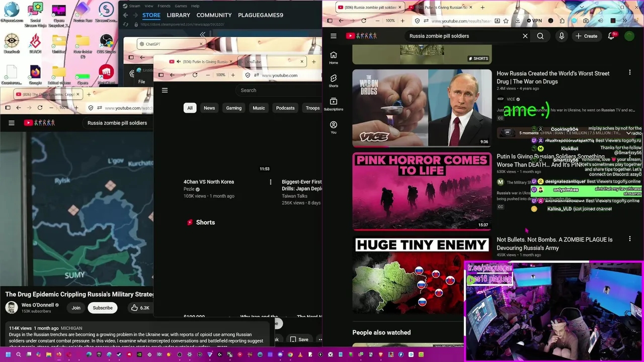Open YouTube guide hamburger menu in right window
This screenshot has height=362, width=644.
click(x=333, y=36)
